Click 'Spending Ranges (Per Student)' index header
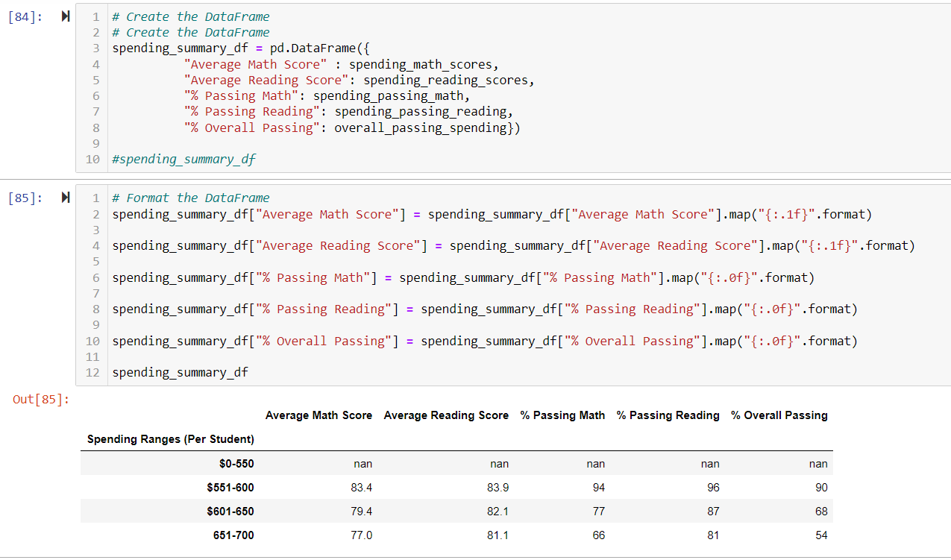951x560 pixels. (171, 439)
